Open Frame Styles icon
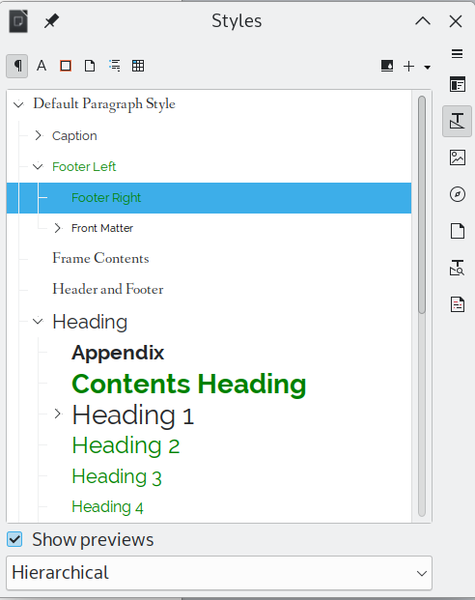The image size is (475, 600). [66, 66]
